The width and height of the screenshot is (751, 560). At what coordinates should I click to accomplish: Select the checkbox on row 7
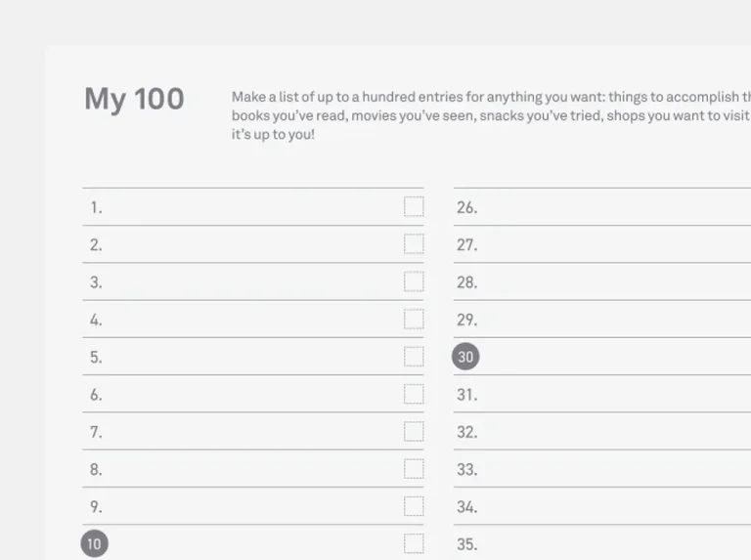click(414, 431)
